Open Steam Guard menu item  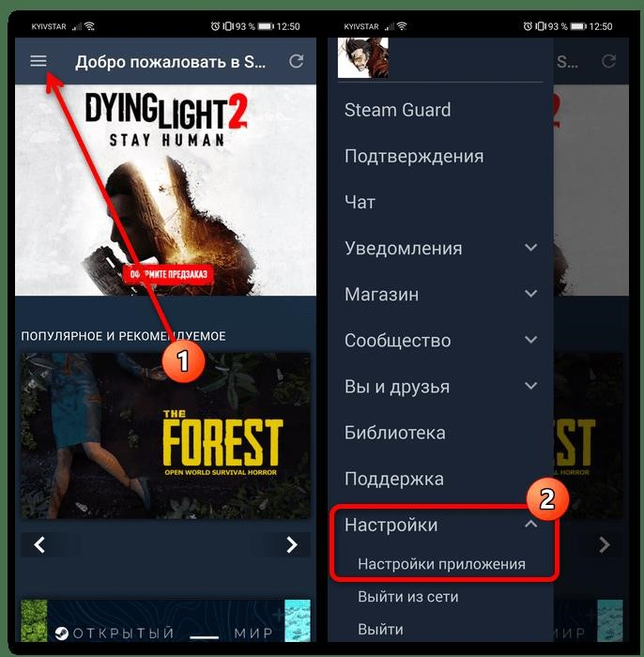click(x=398, y=110)
